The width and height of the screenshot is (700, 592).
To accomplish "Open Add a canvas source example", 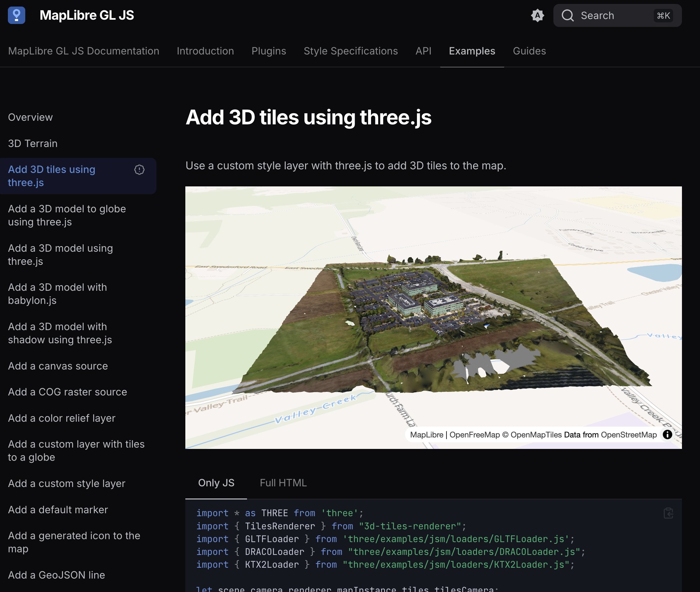I will [58, 366].
